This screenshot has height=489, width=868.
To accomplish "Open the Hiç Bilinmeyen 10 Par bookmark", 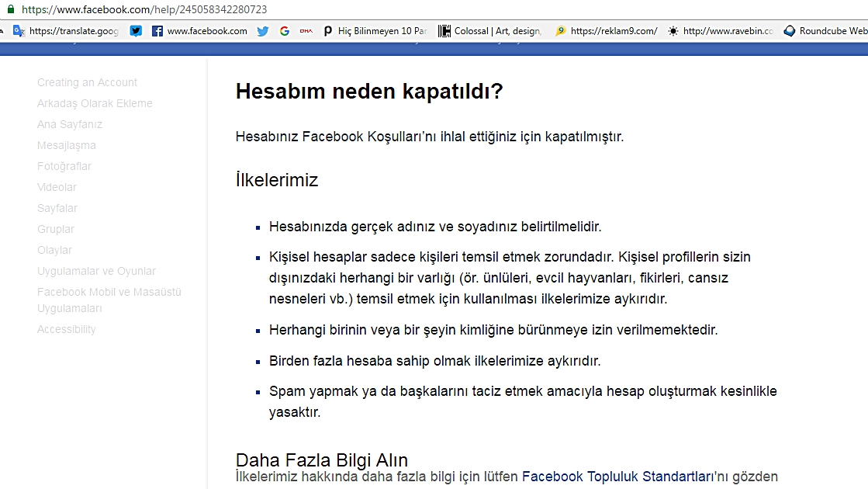I will [x=382, y=31].
